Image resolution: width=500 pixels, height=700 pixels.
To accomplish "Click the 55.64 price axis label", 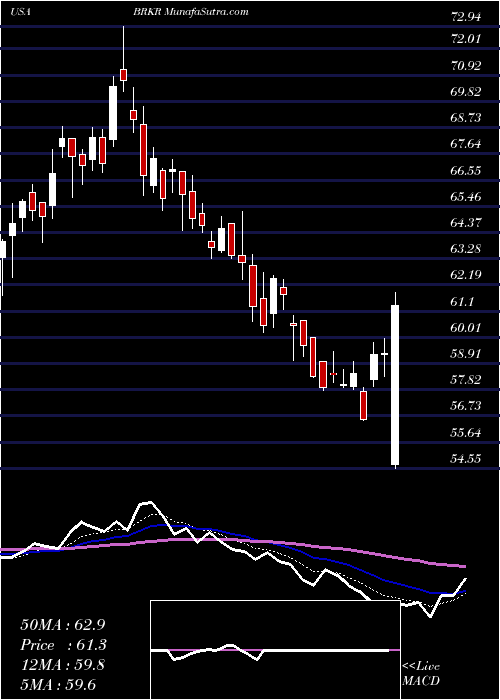I will click(467, 432).
